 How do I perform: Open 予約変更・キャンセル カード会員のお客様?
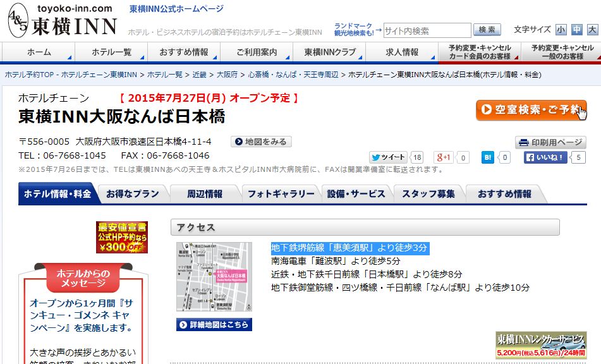click(480, 52)
